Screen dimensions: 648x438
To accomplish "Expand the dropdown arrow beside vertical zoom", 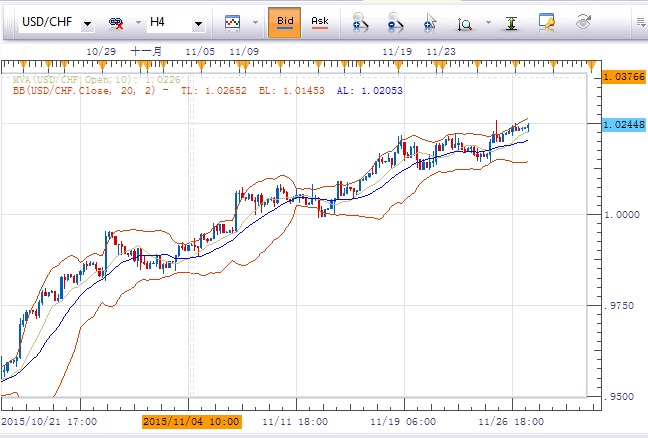I will click(x=486, y=22).
